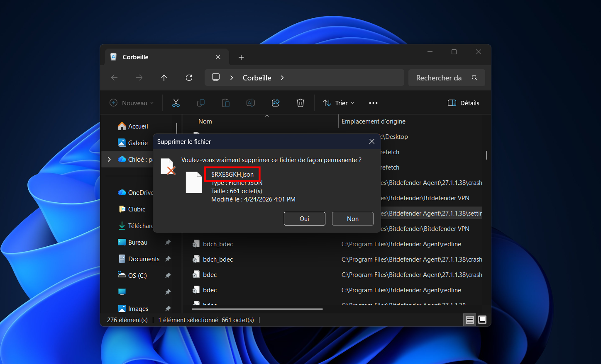Screen dimensions: 601x364
Task: Go back with the left arrow
Action: tap(115, 78)
